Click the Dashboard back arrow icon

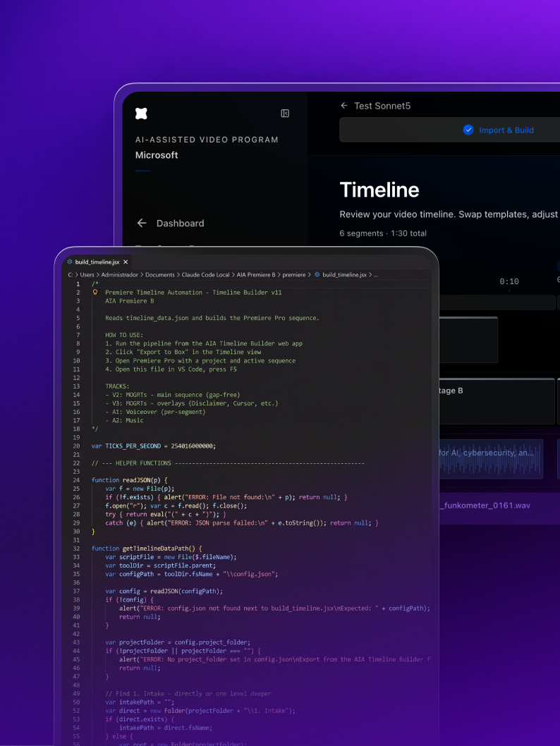[x=142, y=223]
